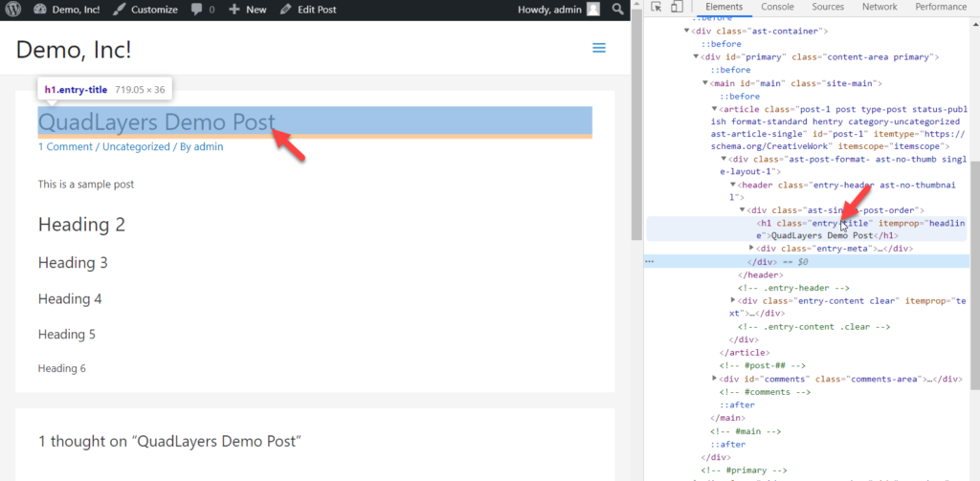Collapse the article post-1 node

(x=714, y=109)
